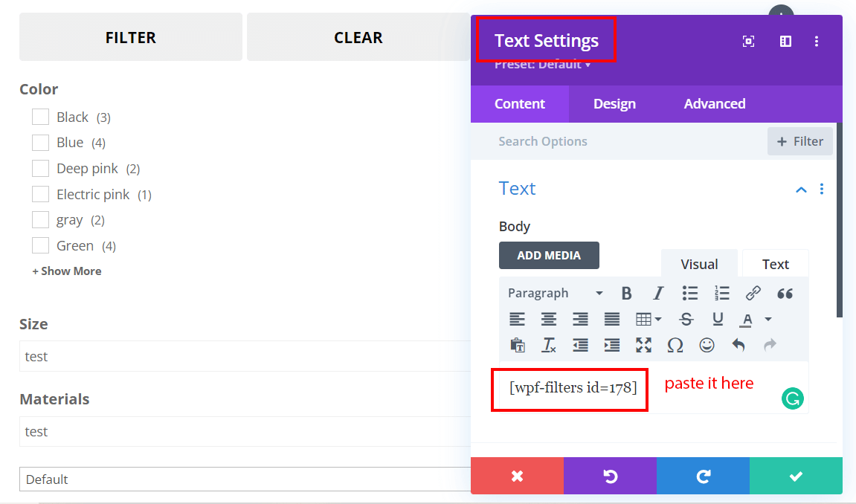Redo changes using blue footer button
The image size is (856, 504).
click(x=703, y=476)
